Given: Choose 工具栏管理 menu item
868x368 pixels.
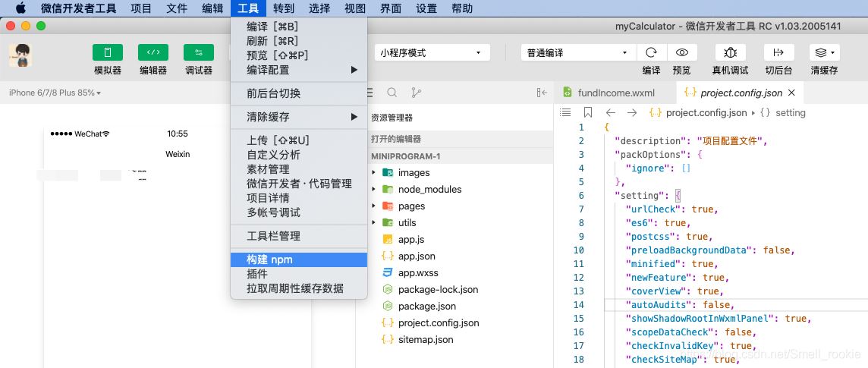Looking at the screenshot, I should coord(299,236).
